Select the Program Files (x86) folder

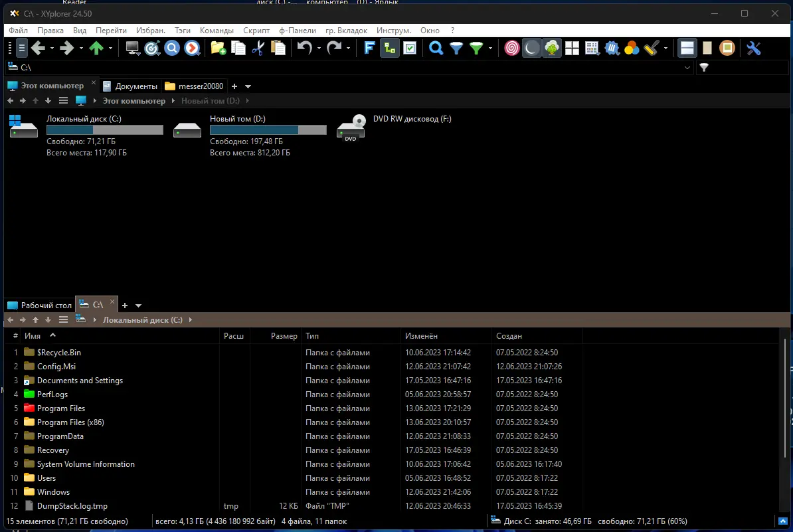click(x=70, y=422)
